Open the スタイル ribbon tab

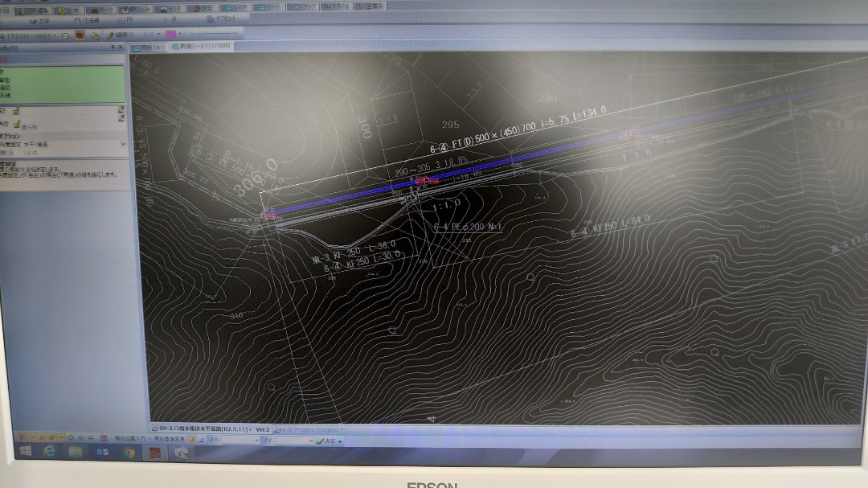[x=337, y=6]
